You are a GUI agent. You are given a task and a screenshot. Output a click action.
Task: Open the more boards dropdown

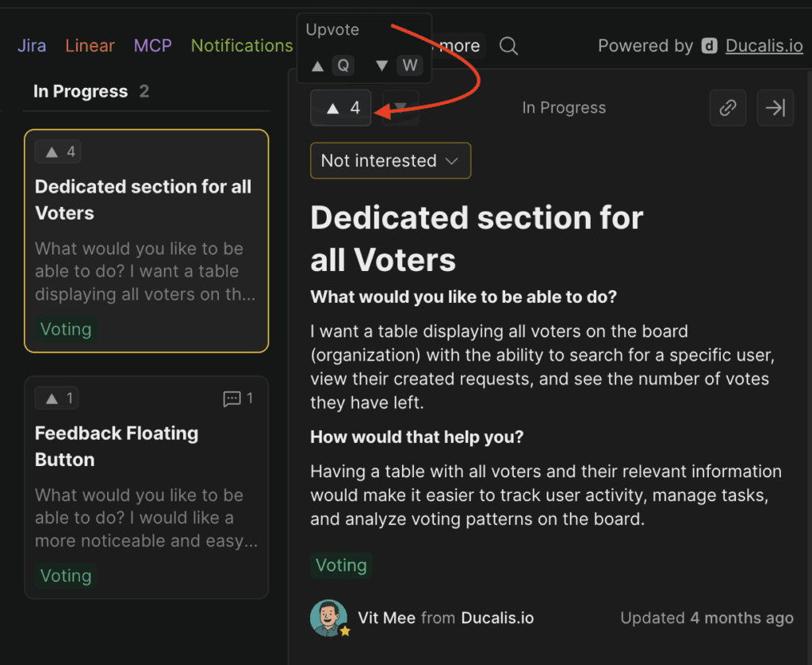tap(458, 46)
